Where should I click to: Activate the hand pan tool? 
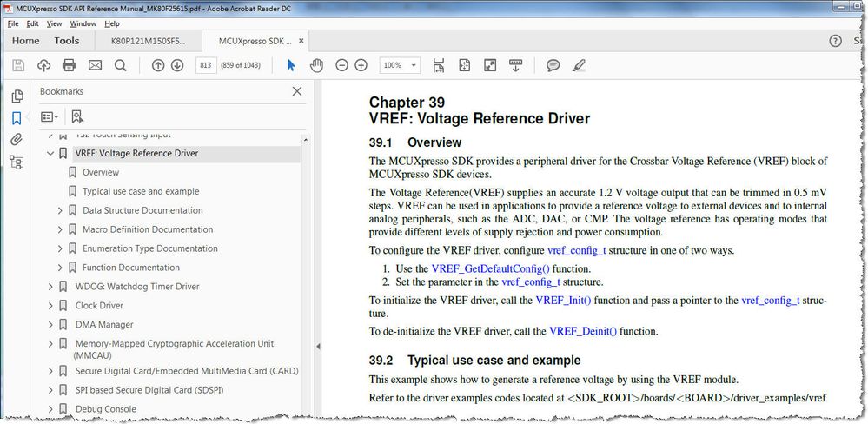coord(316,65)
